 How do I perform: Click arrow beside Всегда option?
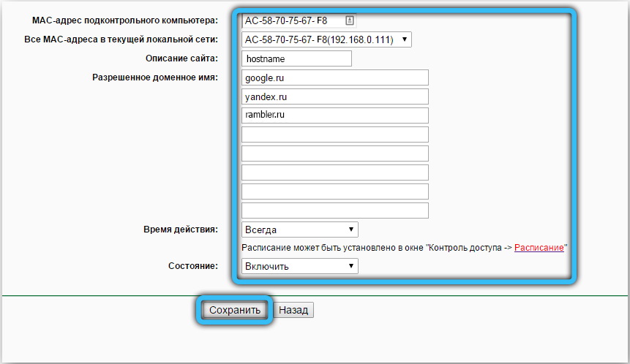(350, 230)
